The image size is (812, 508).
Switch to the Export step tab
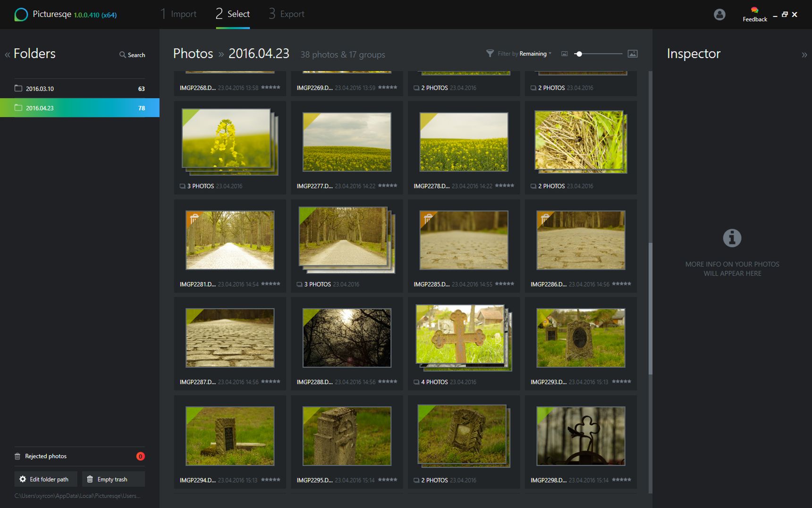287,14
